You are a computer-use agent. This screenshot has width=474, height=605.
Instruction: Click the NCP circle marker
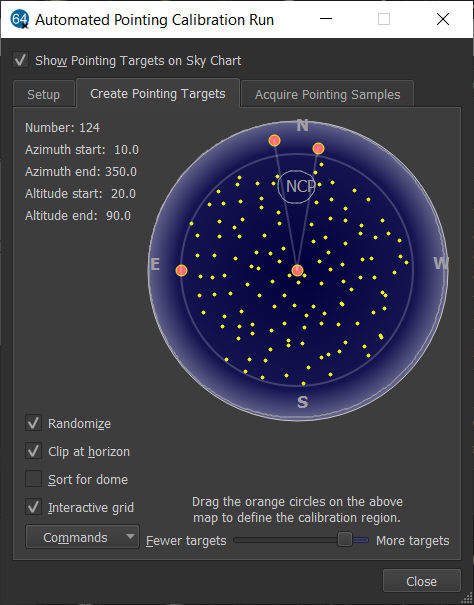(297, 187)
